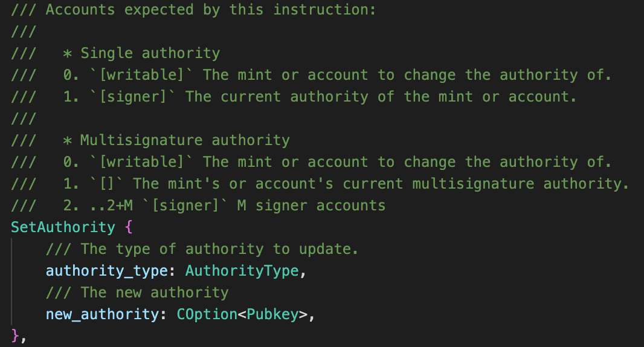Screen dimensions: 644x347
Task: Click the opening brace after SetAuthority
Action: click(128, 227)
